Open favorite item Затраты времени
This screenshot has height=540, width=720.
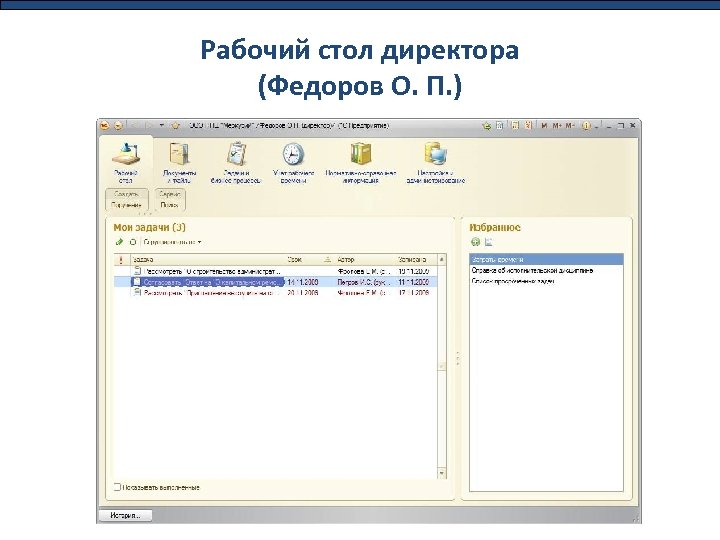click(546, 259)
